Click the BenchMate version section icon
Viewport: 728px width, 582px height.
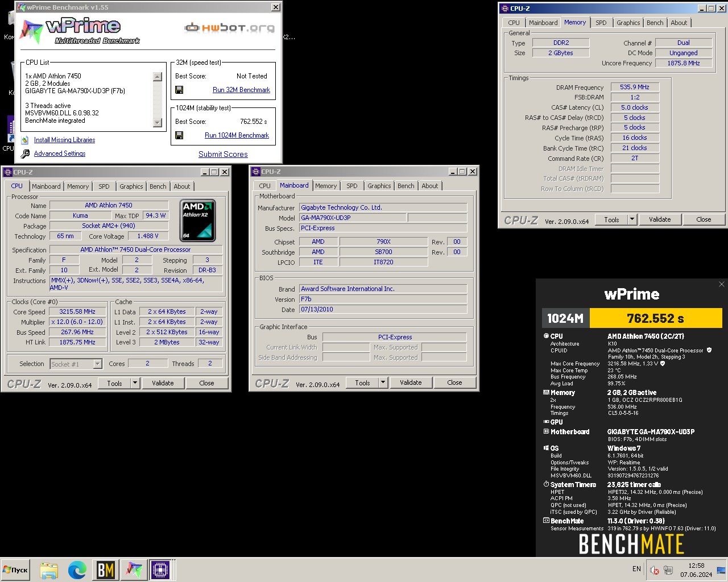[x=546, y=521]
